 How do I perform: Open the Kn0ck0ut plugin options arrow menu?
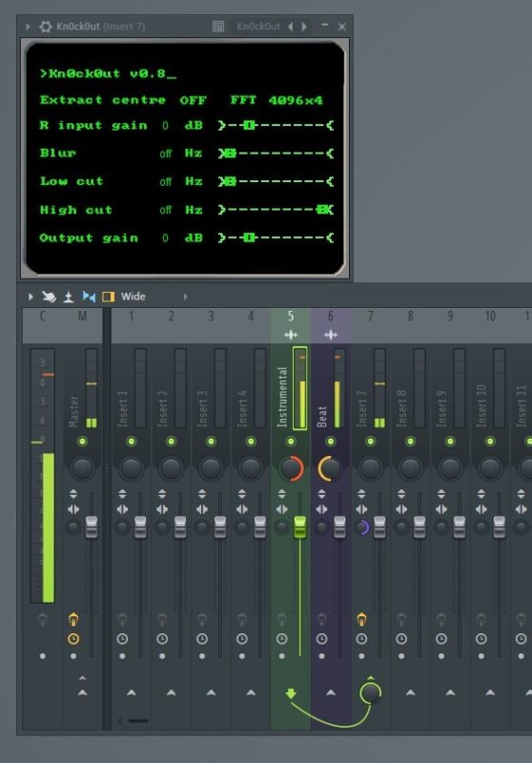coord(29,27)
